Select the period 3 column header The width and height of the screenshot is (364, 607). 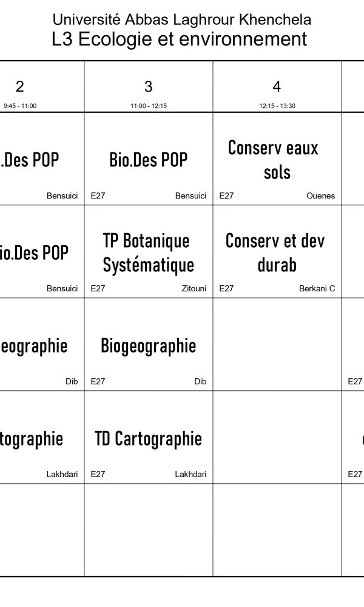click(x=149, y=86)
